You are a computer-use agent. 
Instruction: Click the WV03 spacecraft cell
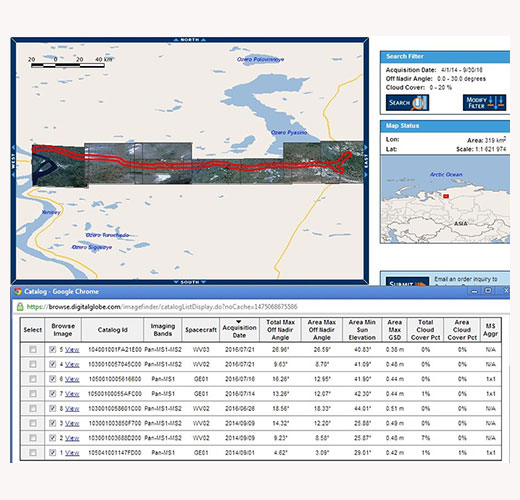[201, 350]
